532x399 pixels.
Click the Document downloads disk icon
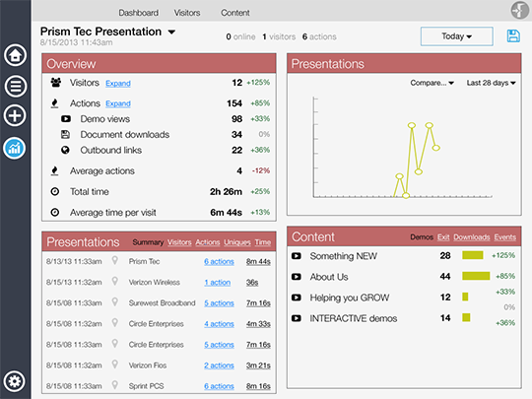tap(65, 134)
